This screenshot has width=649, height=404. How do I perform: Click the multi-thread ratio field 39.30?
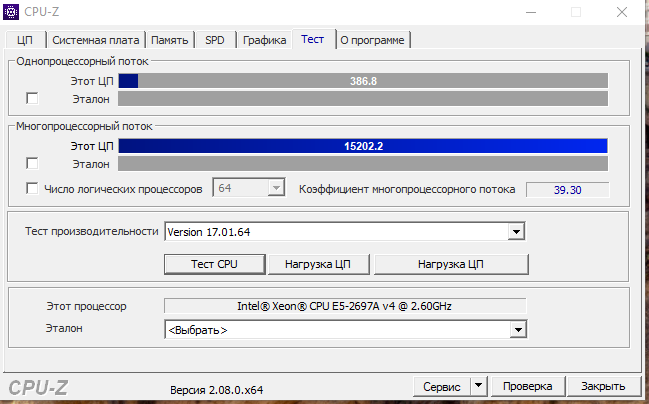(567, 190)
